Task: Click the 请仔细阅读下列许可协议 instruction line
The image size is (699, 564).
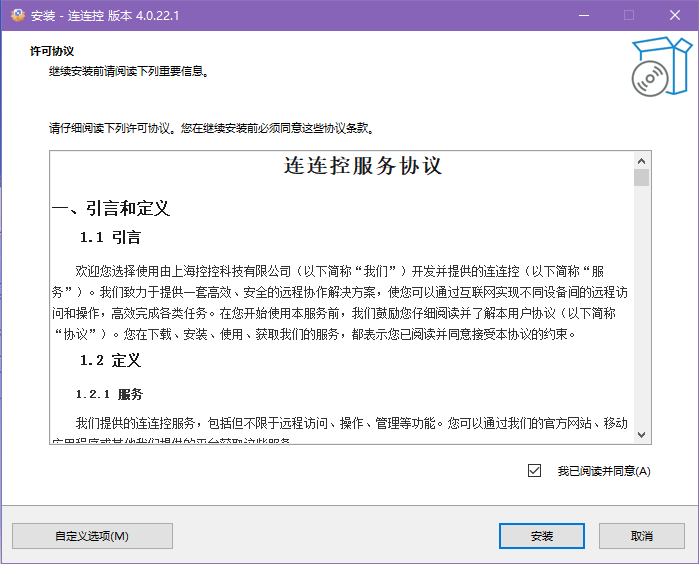Action: 212,128
